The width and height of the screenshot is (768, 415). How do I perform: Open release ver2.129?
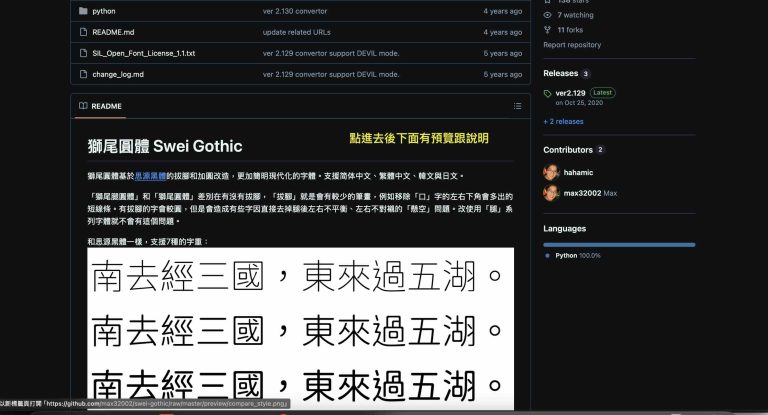point(570,93)
